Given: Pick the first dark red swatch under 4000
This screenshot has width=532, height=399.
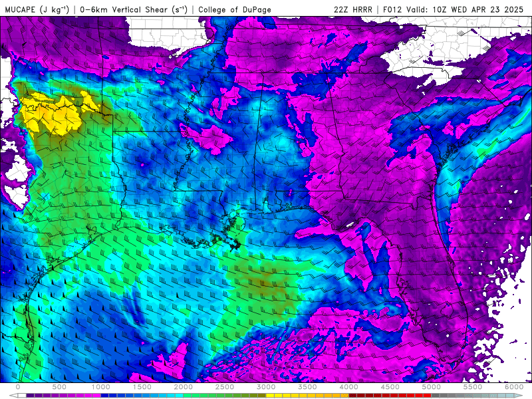Looking at the screenshot, I should tap(353, 396).
